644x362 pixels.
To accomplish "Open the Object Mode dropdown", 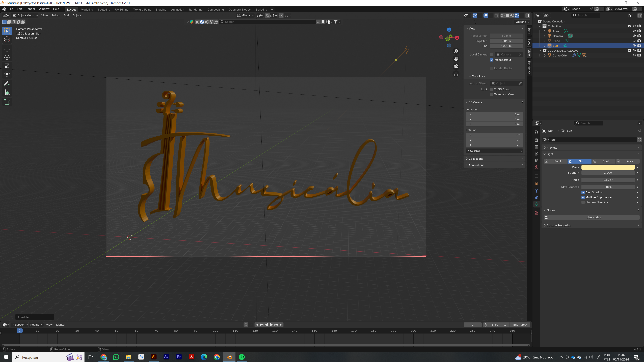I will tap(25, 15).
